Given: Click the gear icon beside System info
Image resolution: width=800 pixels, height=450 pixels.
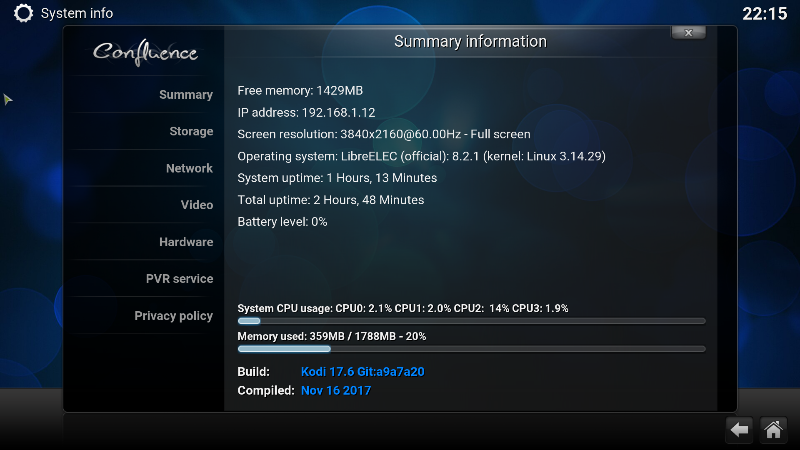Looking at the screenshot, I should (23, 13).
